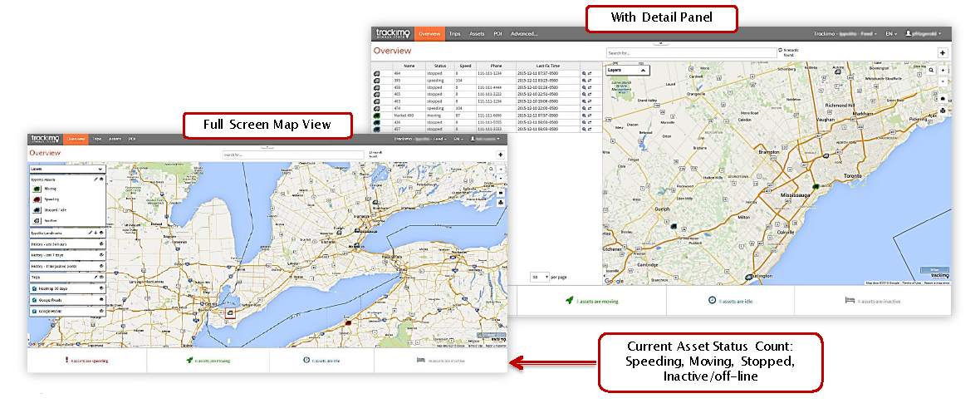Edit Trips layer with pencil icon
This screenshot has width=980, height=413.
[96, 276]
